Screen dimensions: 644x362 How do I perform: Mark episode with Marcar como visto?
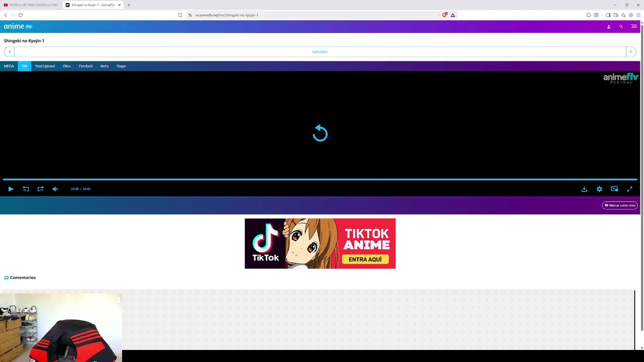click(x=620, y=205)
